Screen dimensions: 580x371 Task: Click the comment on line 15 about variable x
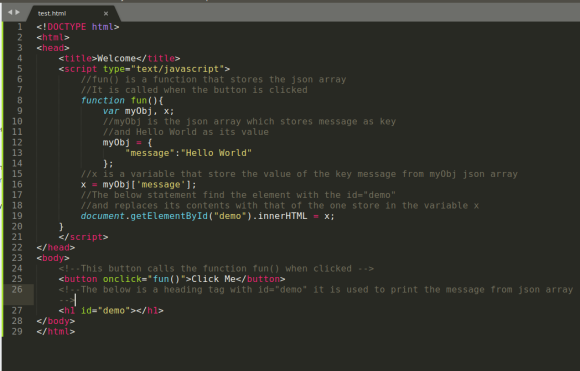(x=299, y=174)
